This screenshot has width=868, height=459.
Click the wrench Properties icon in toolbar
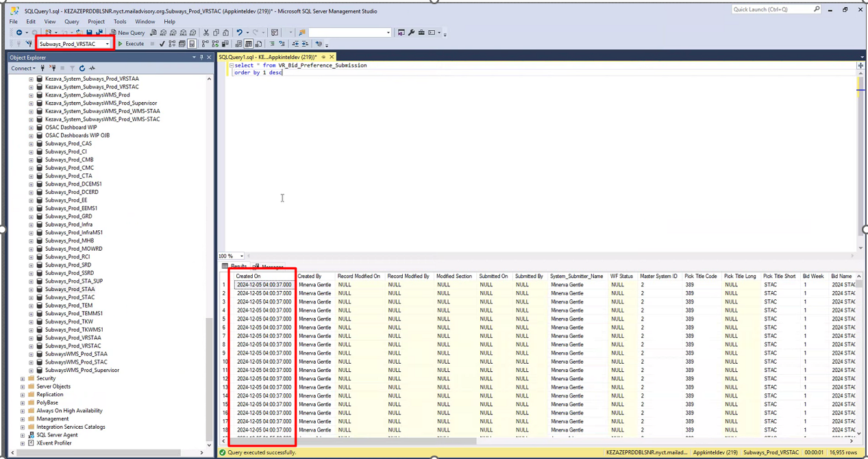[411, 32]
